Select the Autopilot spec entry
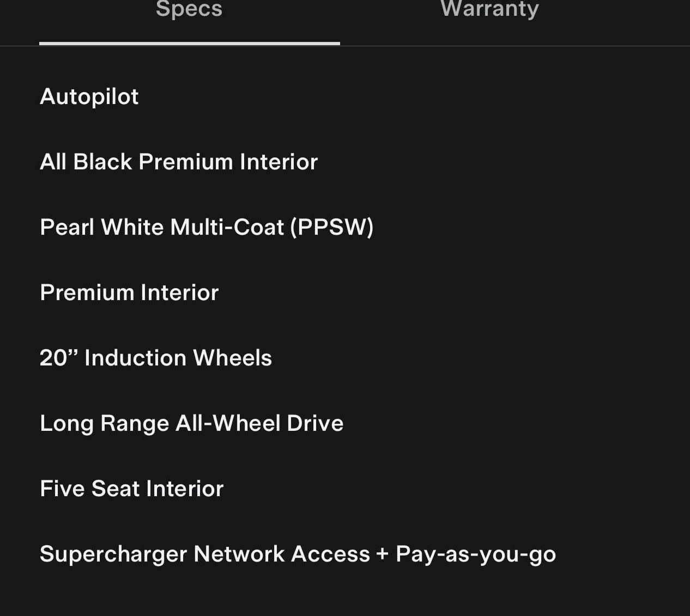This screenshot has height=616, width=690. point(89,97)
